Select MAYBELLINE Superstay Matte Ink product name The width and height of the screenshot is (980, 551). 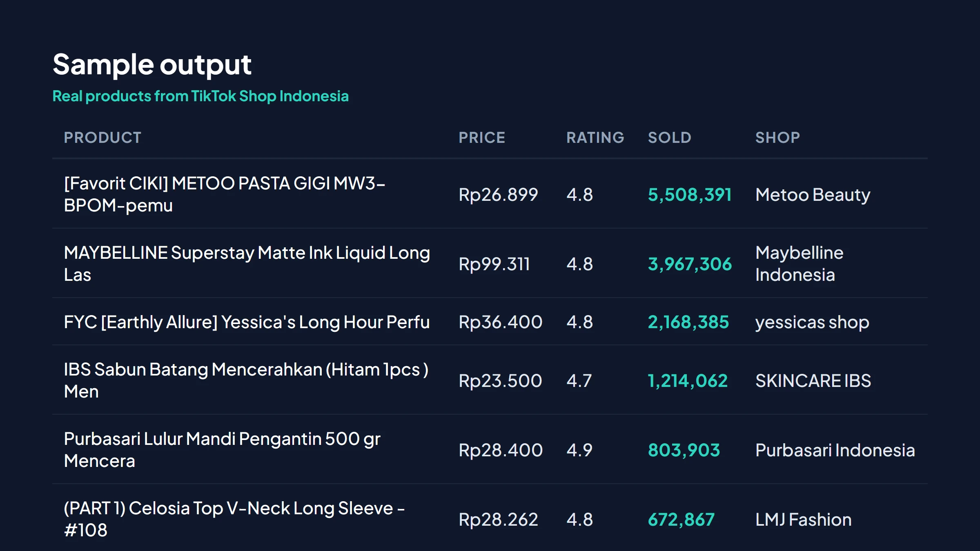coord(247,264)
